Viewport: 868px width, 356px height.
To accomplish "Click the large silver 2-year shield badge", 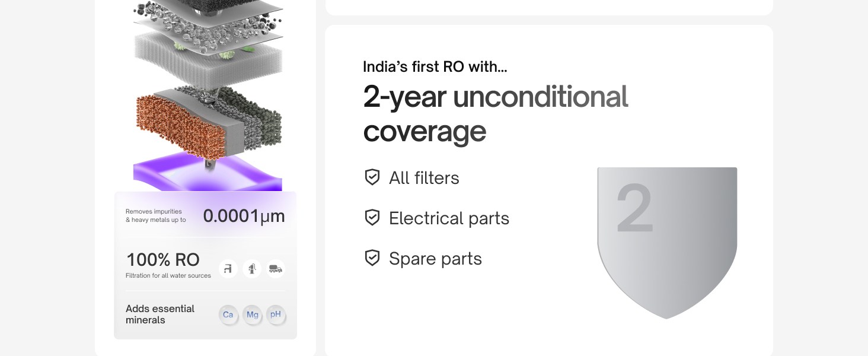I will coord(667,240).
